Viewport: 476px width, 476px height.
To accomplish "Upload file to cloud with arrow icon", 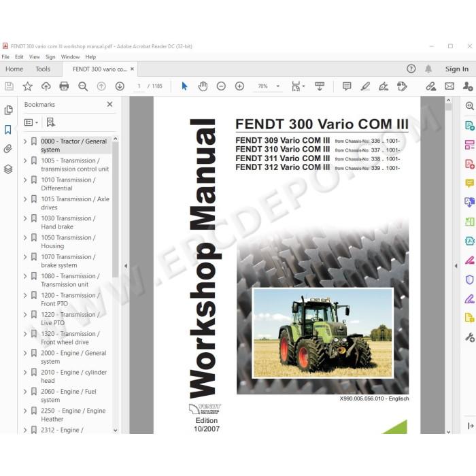I will [x=46, y=86].
